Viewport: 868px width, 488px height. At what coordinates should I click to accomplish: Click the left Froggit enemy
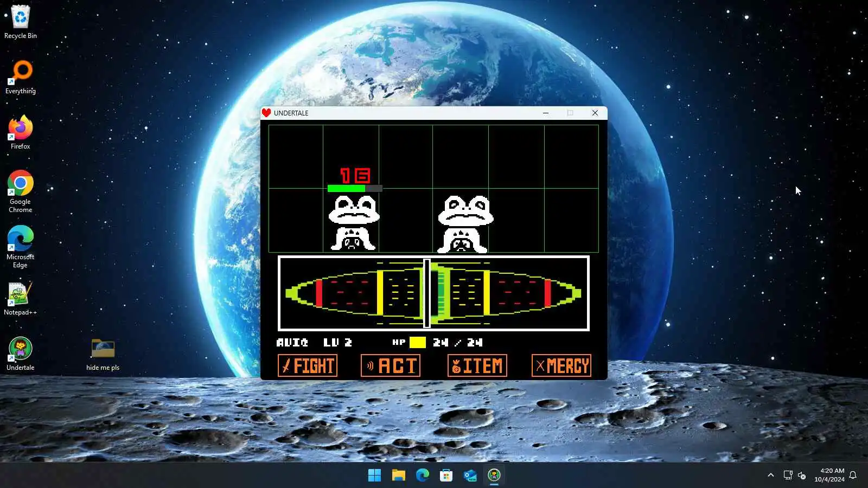tap(353, 223)
